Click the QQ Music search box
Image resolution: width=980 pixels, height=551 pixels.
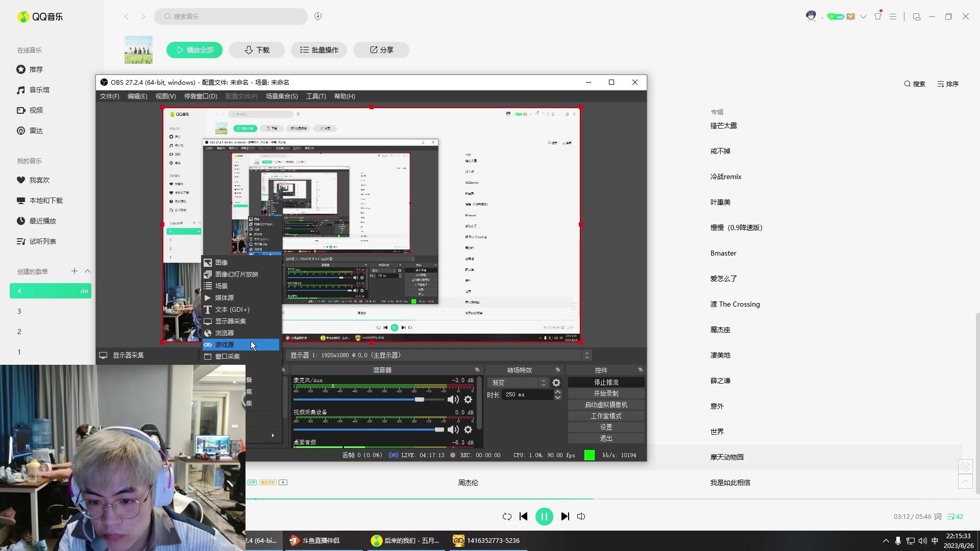pyautogui.click(x=231, y=16)
